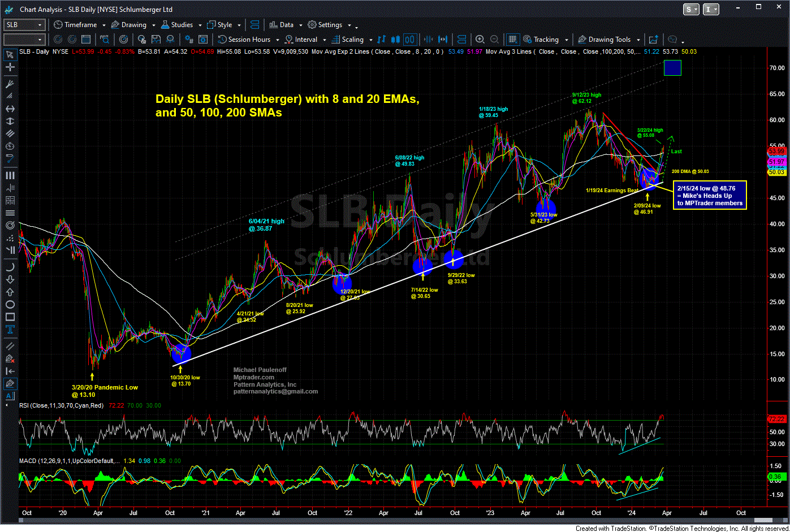Click the add chart plus icon
The height and width of the screenshot is (532, 790).
coord(654,40)
